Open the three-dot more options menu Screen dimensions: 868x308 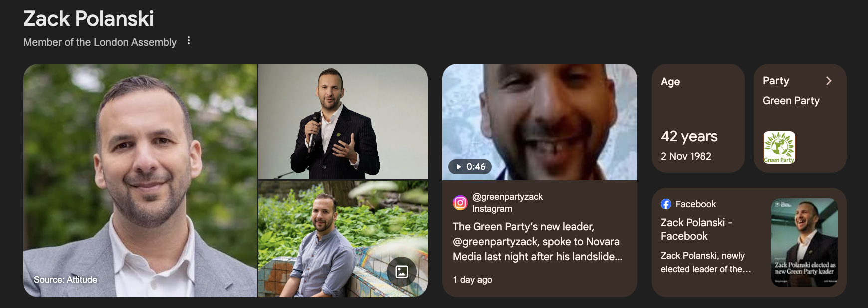[189, 41]
